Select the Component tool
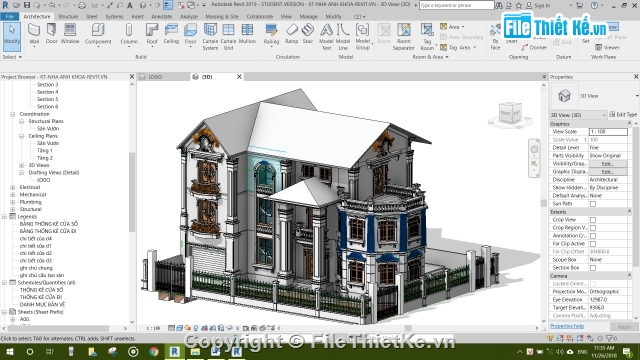640x360 pixels. click(98, 34)
